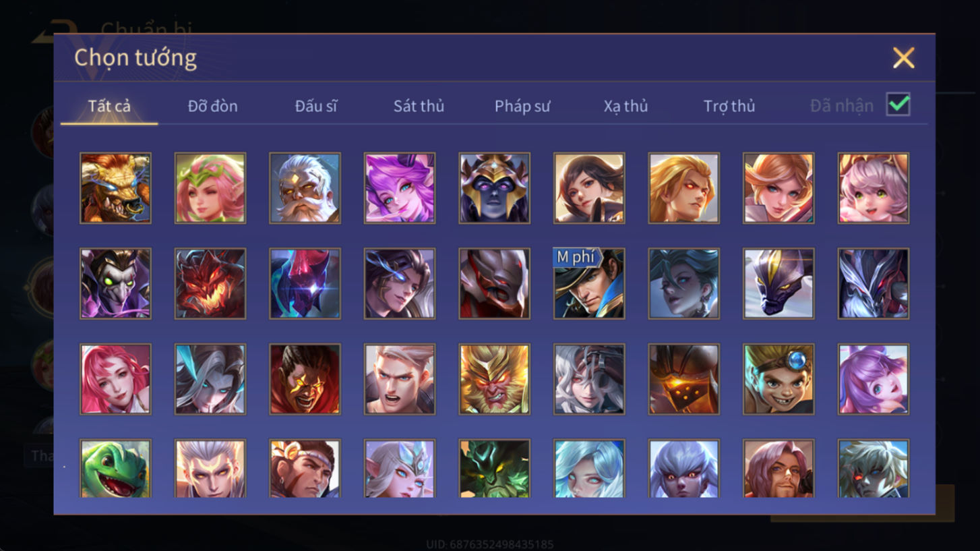Select the hero marked 'M phí'
This screenshot has width=980, height=551.
tap(589, 283)
